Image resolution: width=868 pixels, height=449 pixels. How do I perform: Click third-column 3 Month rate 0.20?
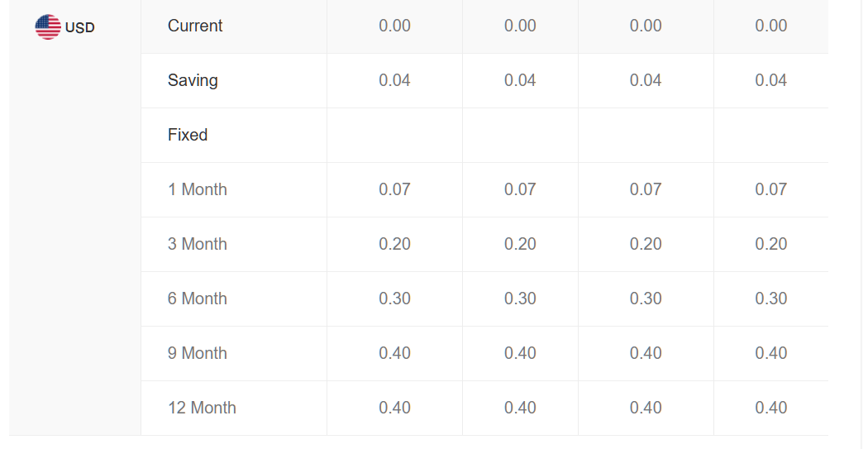pyautogui.click(x=646, y=244)
